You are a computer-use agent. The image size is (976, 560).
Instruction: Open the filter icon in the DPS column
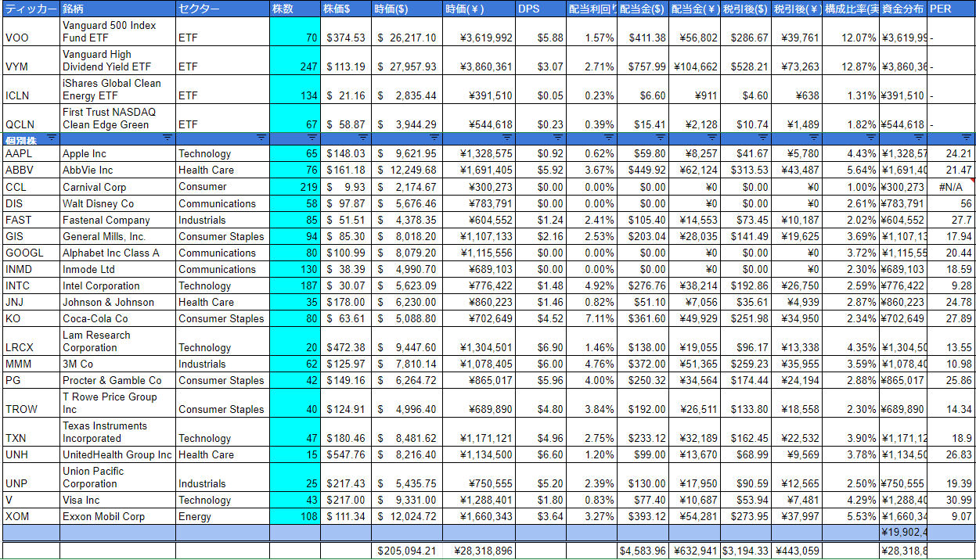(x=558, y=138)
